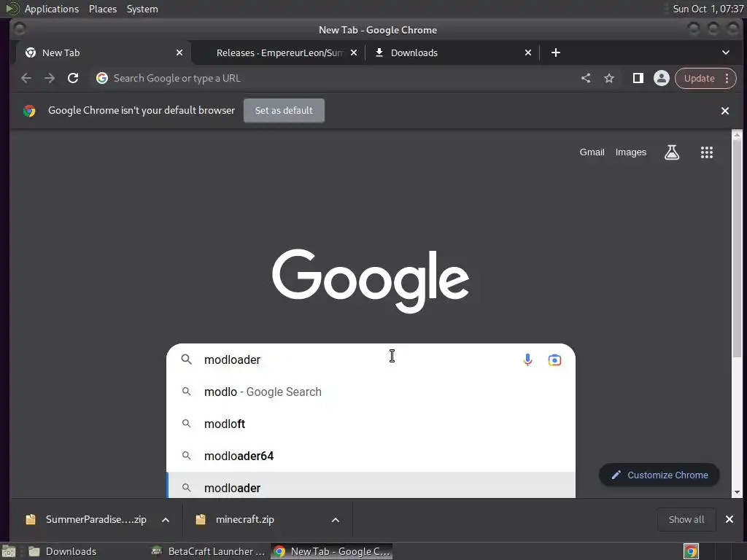Screen dimensions: 747x560
Task: Switch to the Releases EmpereurLeon tab
Action: pyautogui.click(x=279, y=52)
